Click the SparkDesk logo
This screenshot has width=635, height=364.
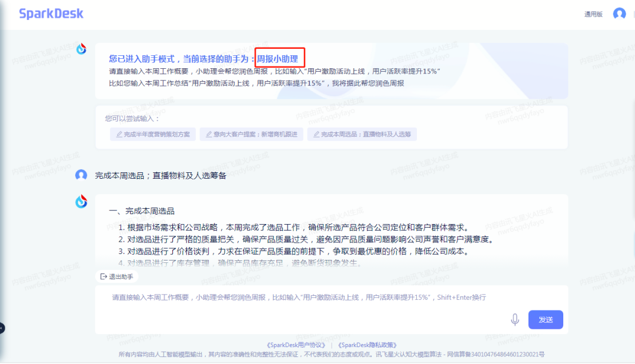51,14
